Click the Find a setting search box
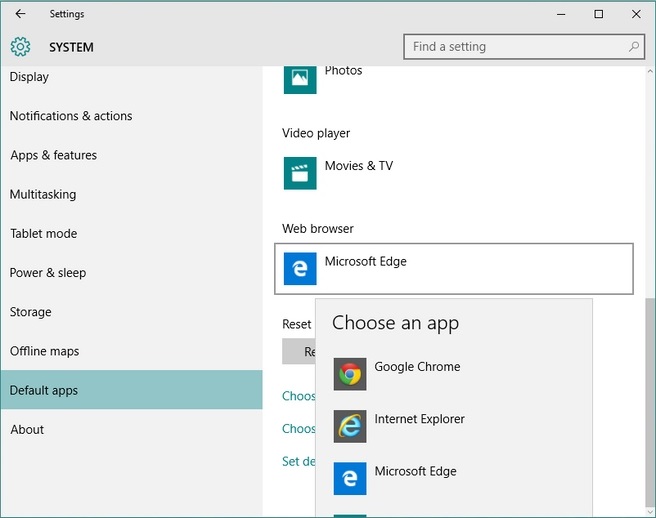Screen dimensions: 656x518 (x=524, y=46)
